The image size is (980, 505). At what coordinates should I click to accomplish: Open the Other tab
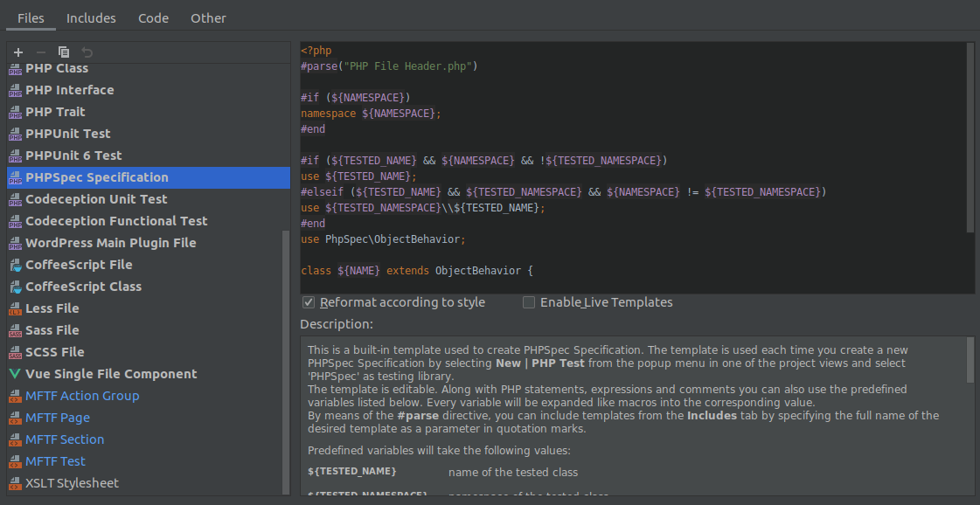tap(208, 18)
